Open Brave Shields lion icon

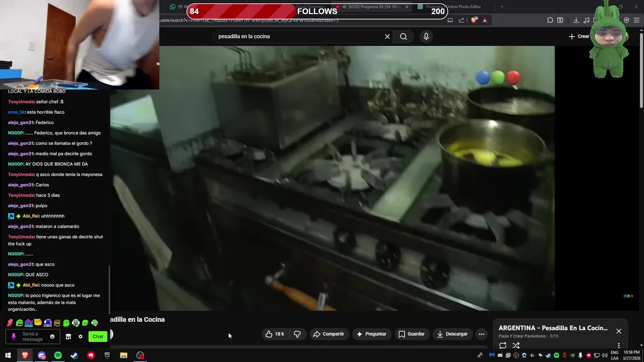(474, 20)
